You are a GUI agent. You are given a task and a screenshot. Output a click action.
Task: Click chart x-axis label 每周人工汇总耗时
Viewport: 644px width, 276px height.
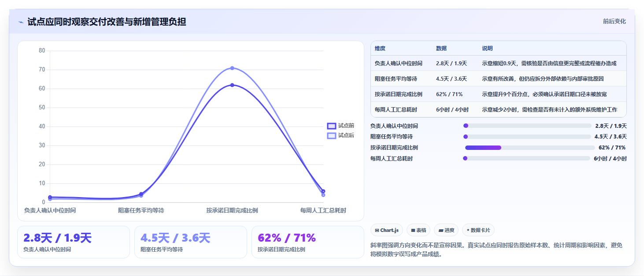pyautogui.click(x=323, y=211)
